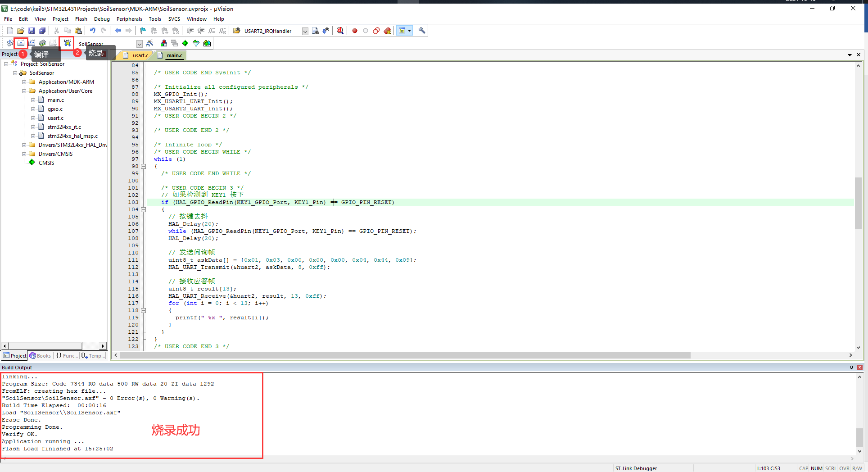The image size is (868, 472).
Task: Collapse the code block at line 104
Action: coord(144,209)
